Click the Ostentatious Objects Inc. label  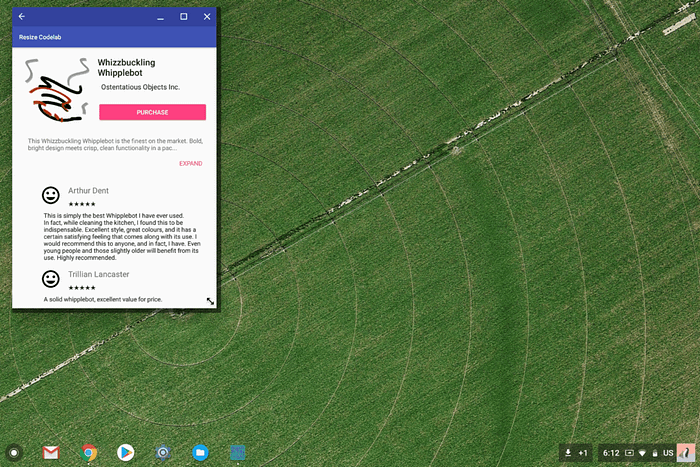click(140, 87)
